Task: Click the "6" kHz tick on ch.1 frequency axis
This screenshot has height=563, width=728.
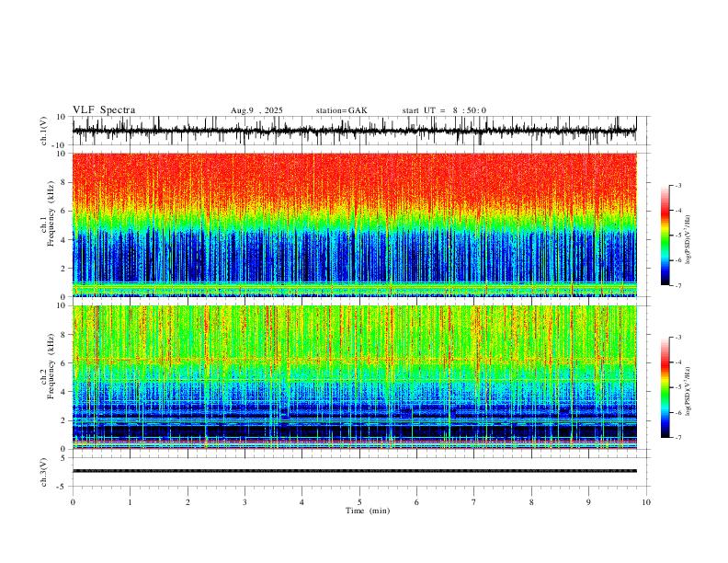Action: point(64,211)
